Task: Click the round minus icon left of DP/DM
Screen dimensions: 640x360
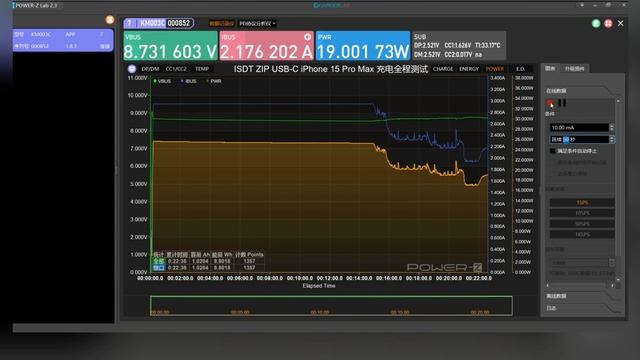Action: [132, 69]
